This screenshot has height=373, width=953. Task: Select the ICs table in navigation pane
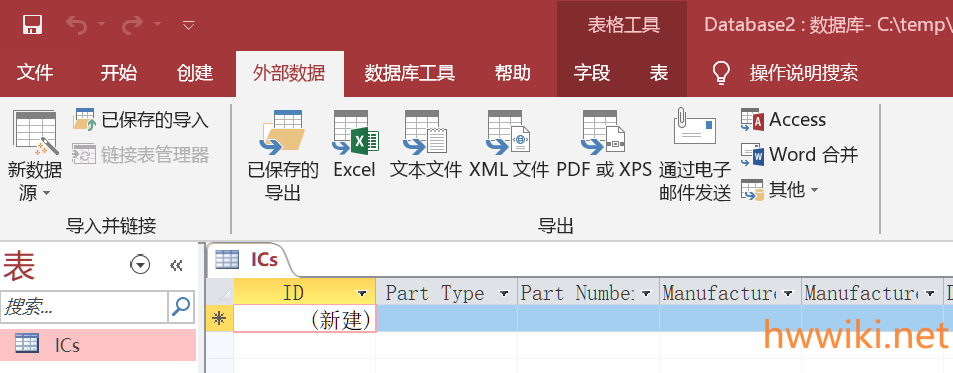98,345
